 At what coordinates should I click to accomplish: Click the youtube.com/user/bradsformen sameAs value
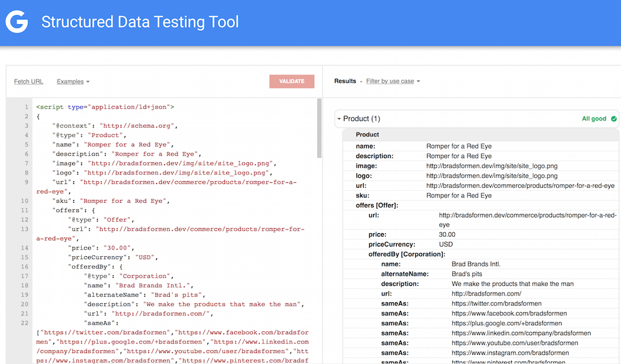(x=515, y=343)
